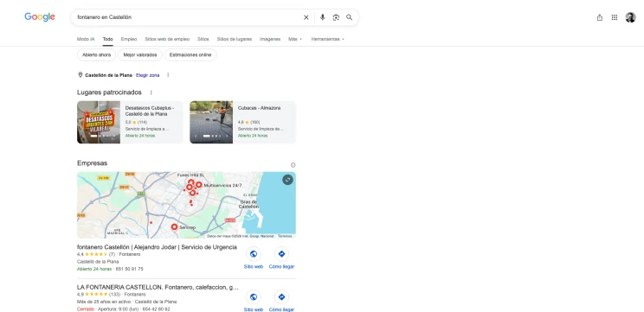This screenshot has width=644, height=312.
Task: Open the Google apps grid
Action: 615,17
